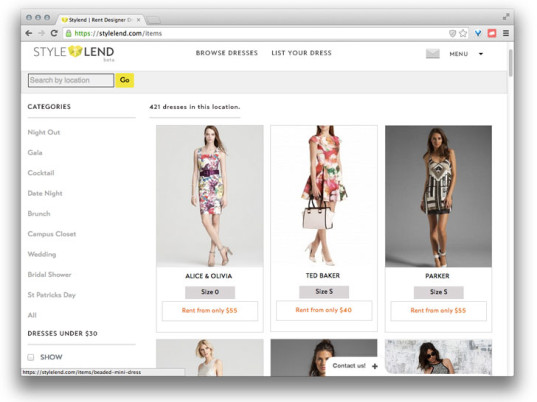537x402 pixels.
Task: Click the MENU label in the header
Action: [x=459, y=54]
